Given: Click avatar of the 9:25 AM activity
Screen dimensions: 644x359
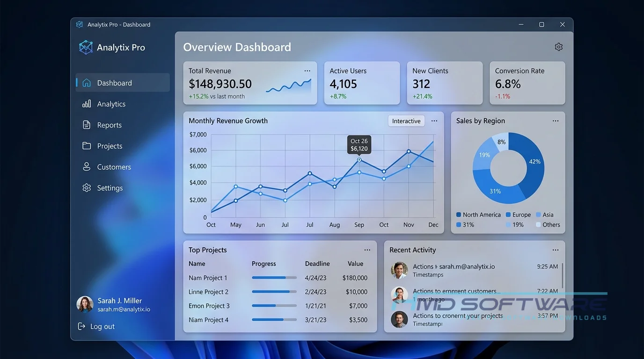Looking at the screenshot, I should click(399, 270).
